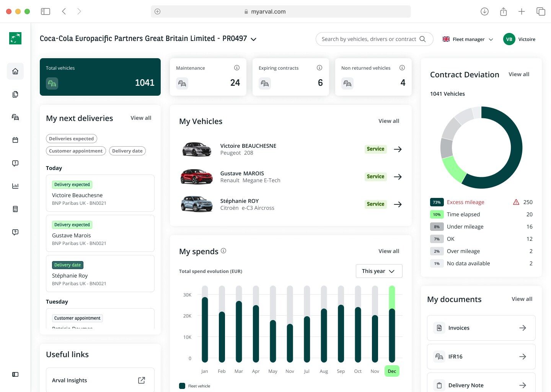This screenshot has width=551, height=392.
Task: Click the Maintenance info icon
Action: tap(237, 68)
